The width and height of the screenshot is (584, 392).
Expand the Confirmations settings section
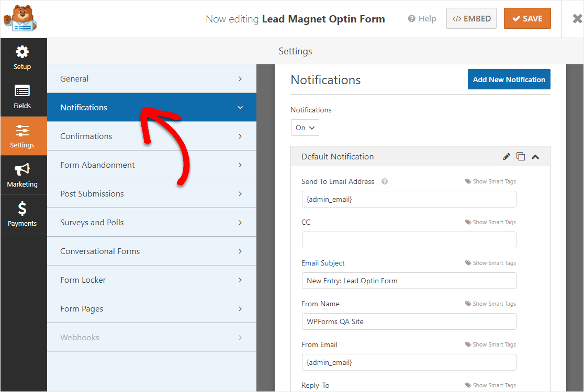[151, 136]
